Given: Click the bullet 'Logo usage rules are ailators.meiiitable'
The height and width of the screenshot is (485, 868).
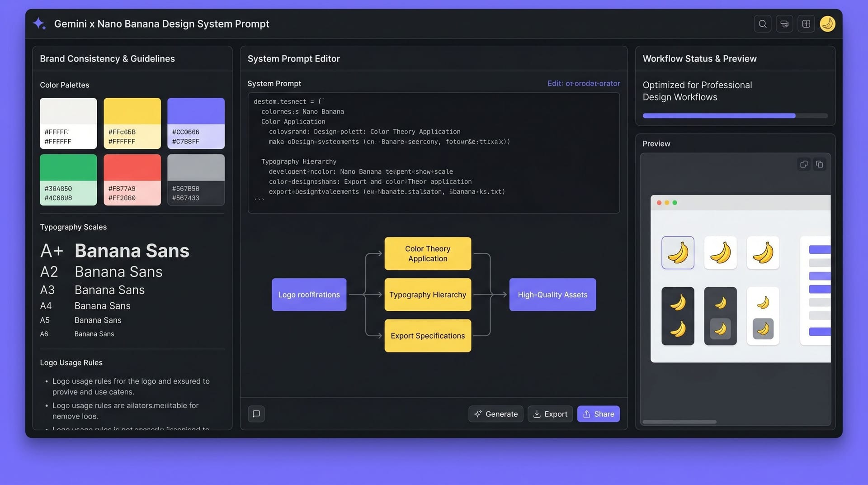Looking at the screenshot, I should pyautogui.click(x=125, y=411).
